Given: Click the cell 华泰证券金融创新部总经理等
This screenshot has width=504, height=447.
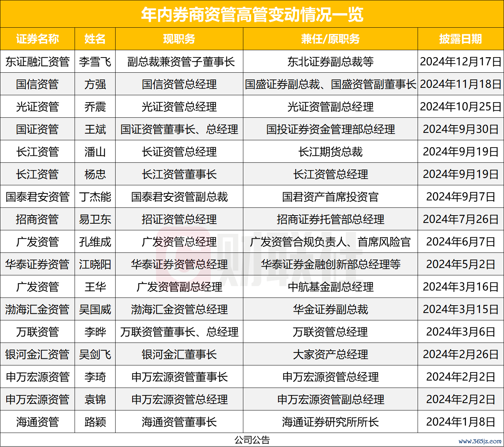Looking at the screenshot, I should coord(330,264).
